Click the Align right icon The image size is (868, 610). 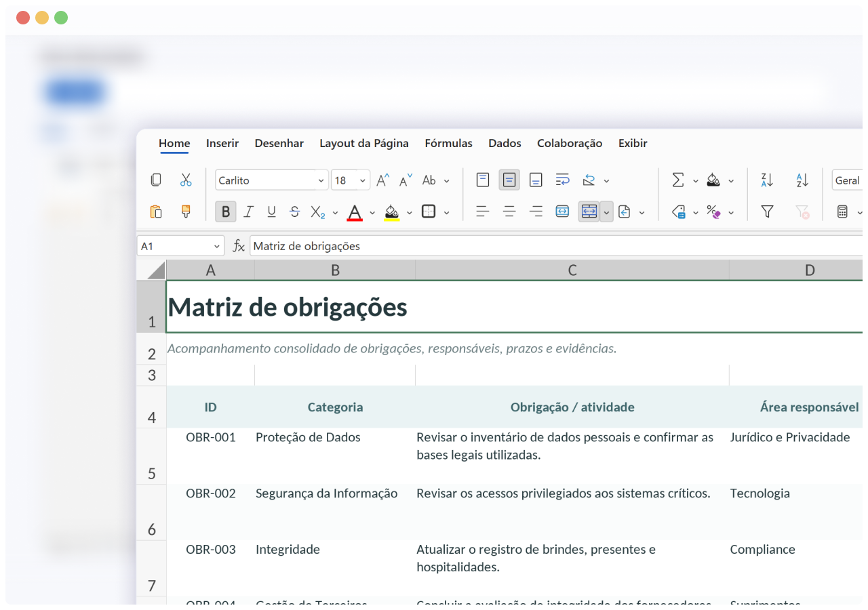point(536,211)
